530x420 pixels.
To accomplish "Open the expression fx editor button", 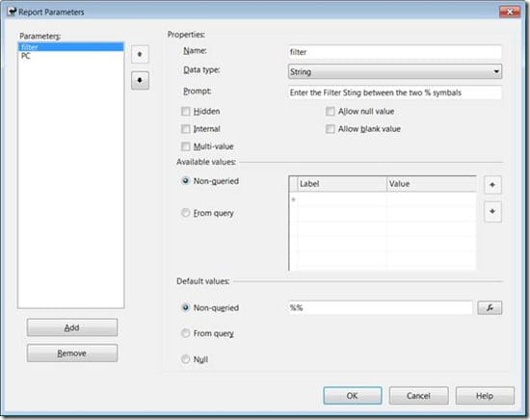I will coord(490,307).
